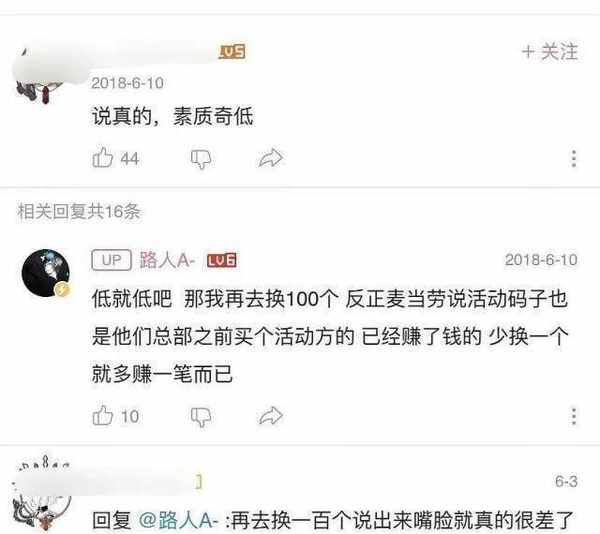This screenshot has width=600, height=534.
Task: Open the @路人A- mention in the bottom reply
Action: 178,520
